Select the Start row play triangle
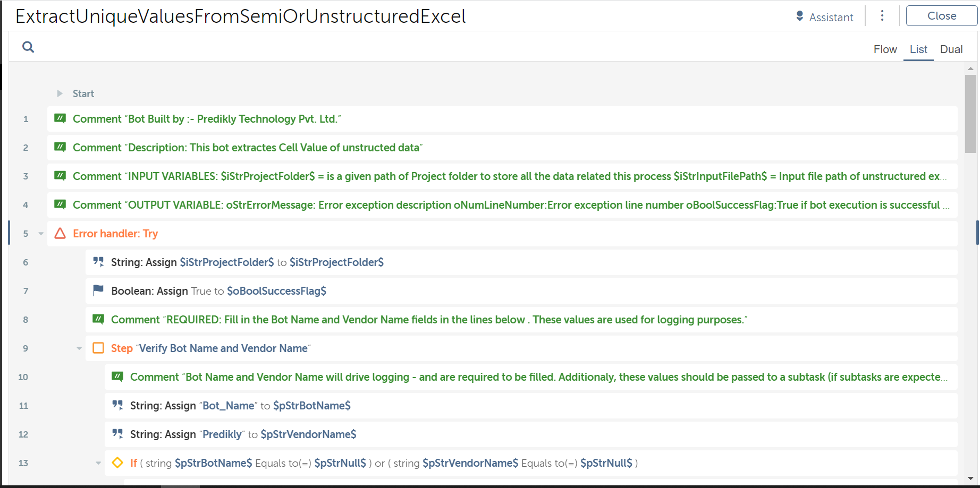 click(x=60, y=93)
